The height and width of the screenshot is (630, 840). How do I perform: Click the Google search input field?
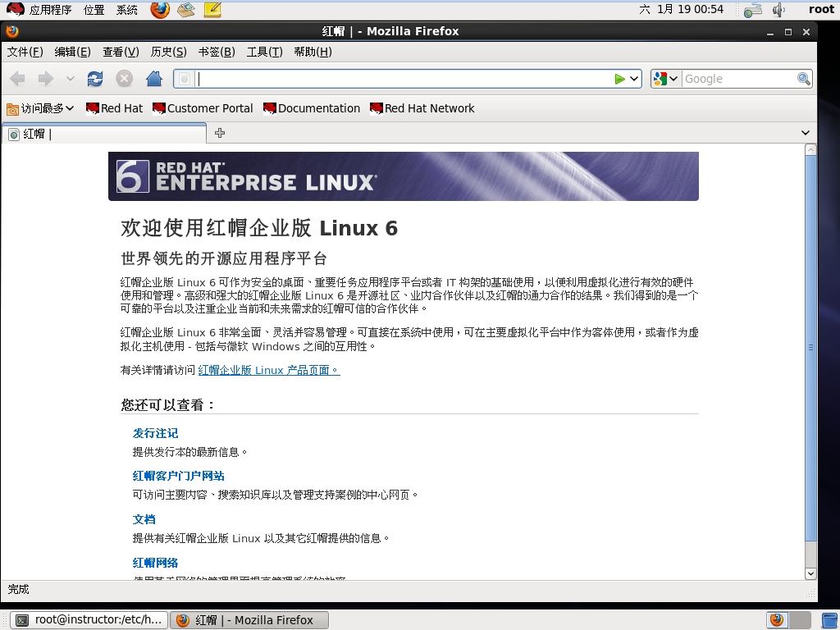739,79
